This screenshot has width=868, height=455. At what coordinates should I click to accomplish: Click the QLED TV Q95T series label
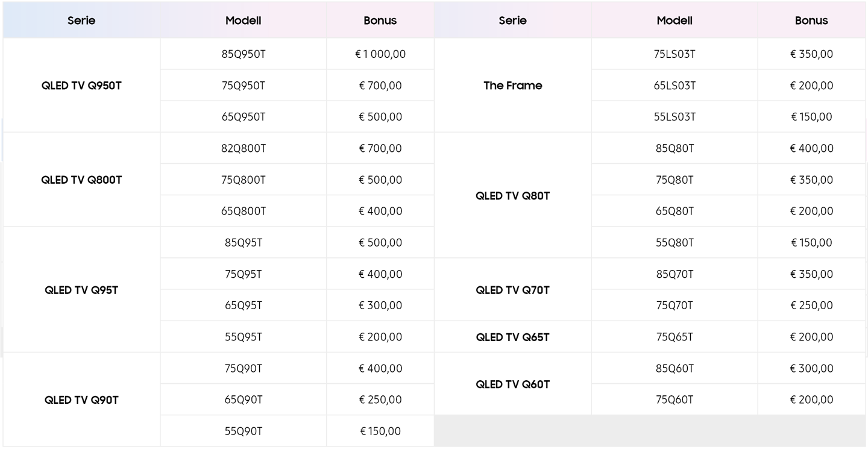click(x=81, y=290)
